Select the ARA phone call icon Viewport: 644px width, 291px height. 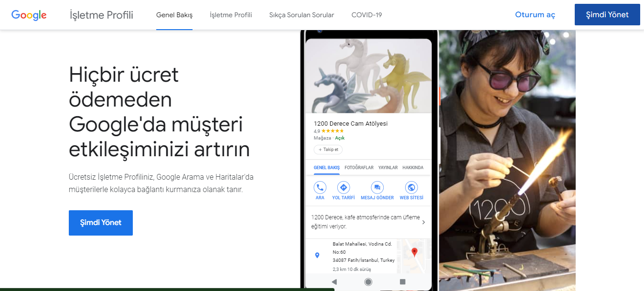pyautogui.click(x=320, y=187)
